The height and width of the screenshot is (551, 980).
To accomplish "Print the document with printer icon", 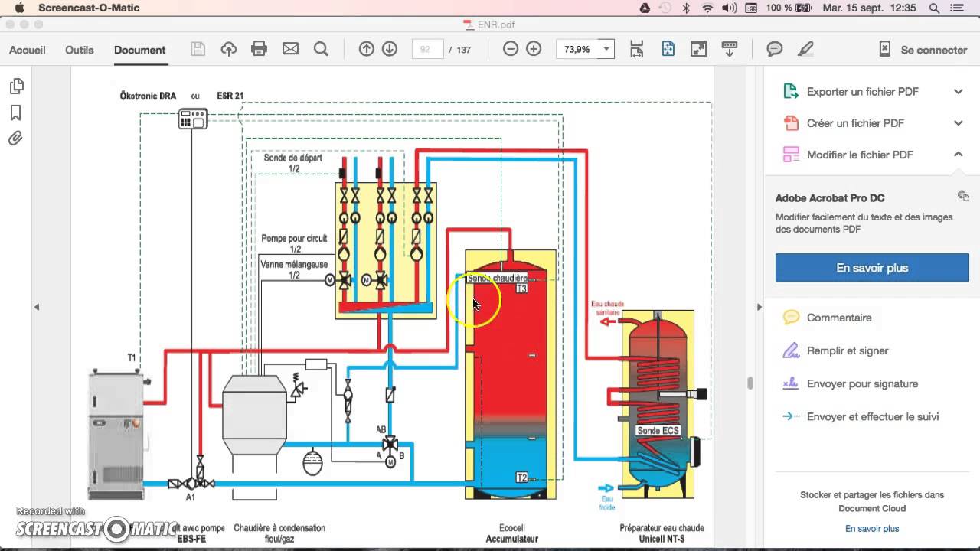I will point(260,49).
